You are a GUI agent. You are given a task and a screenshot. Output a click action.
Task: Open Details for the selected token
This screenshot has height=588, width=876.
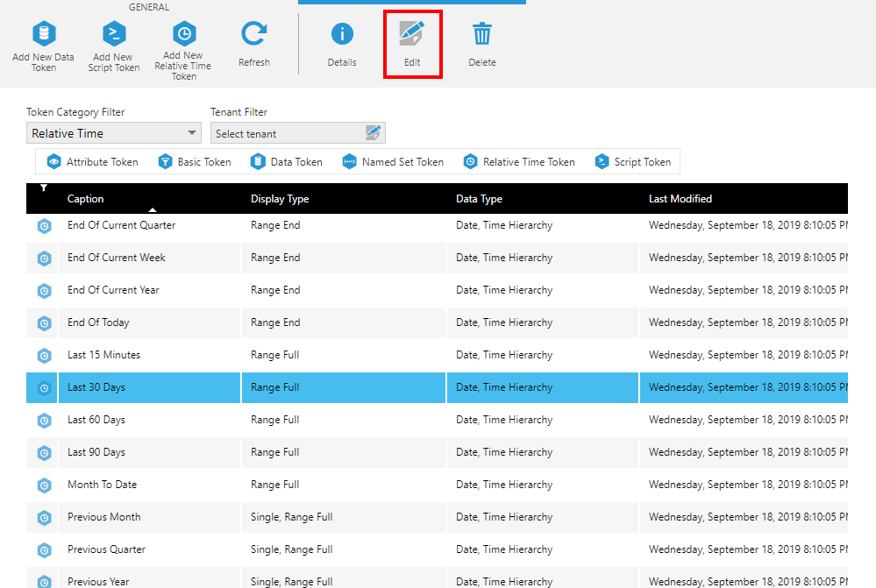(342, 35)
